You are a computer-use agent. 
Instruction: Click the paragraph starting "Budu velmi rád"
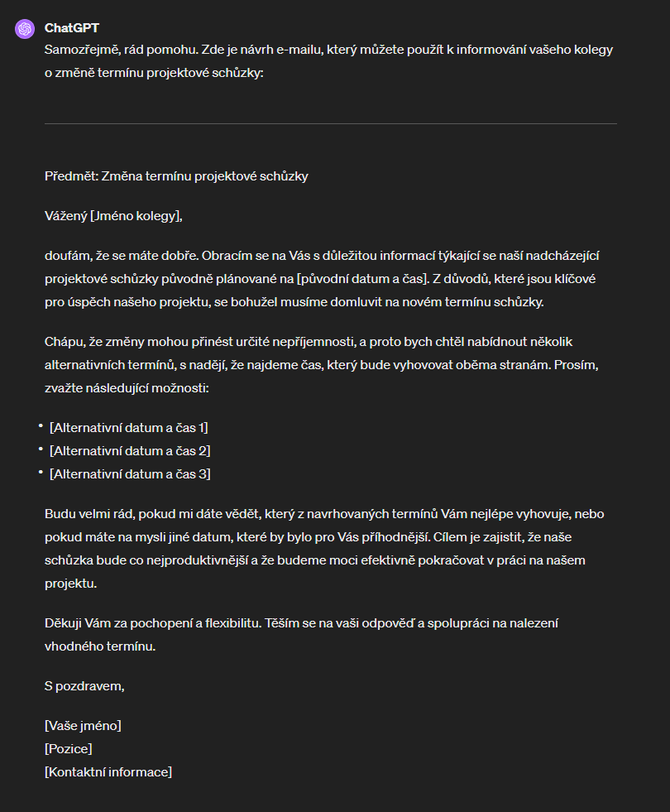click(324, 549)
